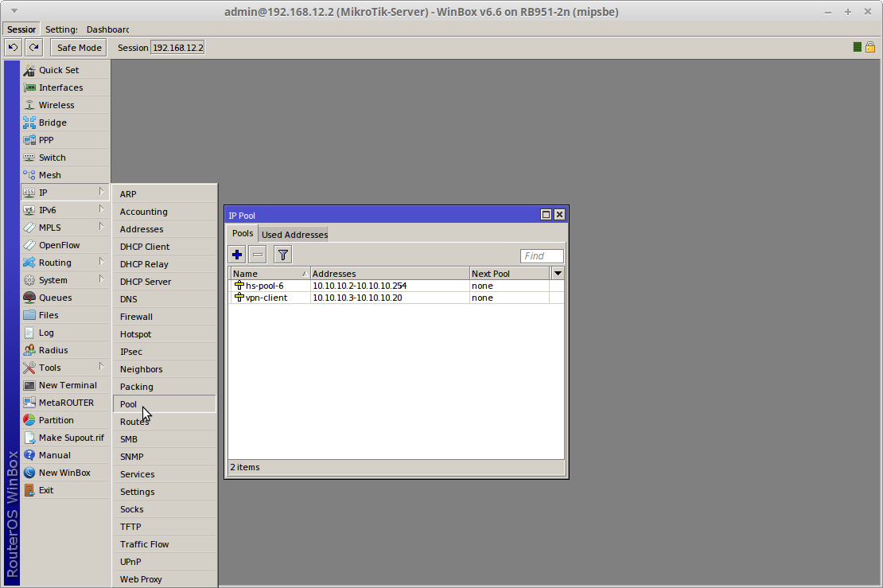The image size is (883, 588).
Task: Open Wireless in the sidebar
Action: pos(65,105)
